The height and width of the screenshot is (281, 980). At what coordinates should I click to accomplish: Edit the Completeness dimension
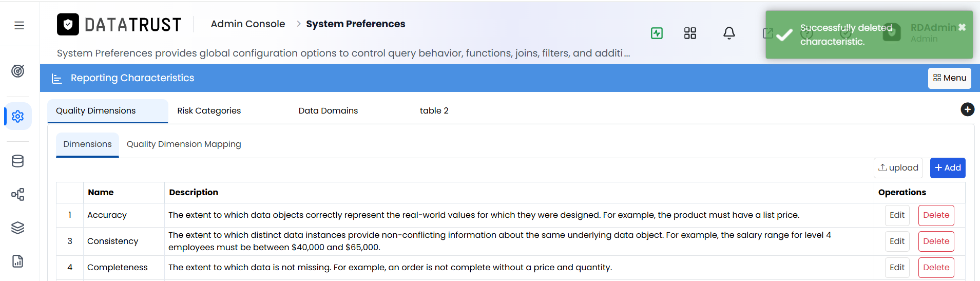pos(897,268)
